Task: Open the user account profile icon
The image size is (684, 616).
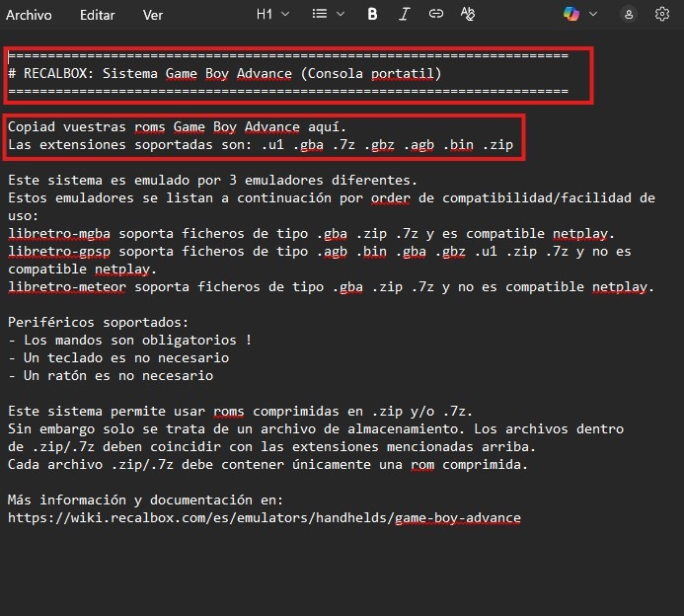Action: [629, 14]
